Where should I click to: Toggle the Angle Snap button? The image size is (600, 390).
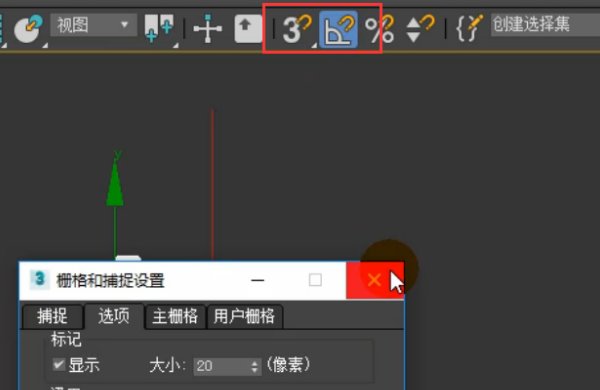pos(338,29)
